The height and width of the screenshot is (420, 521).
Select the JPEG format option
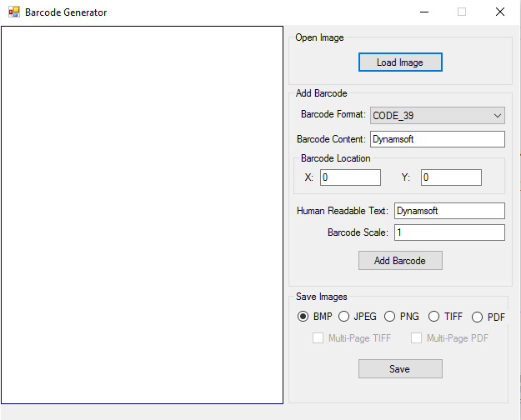click(344, 317)
